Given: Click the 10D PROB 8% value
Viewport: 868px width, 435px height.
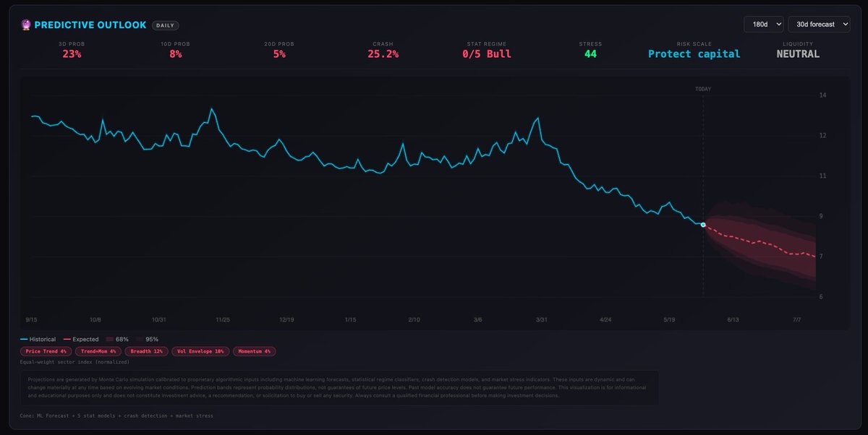Looking at the screenshot, I should coord(176,54).
